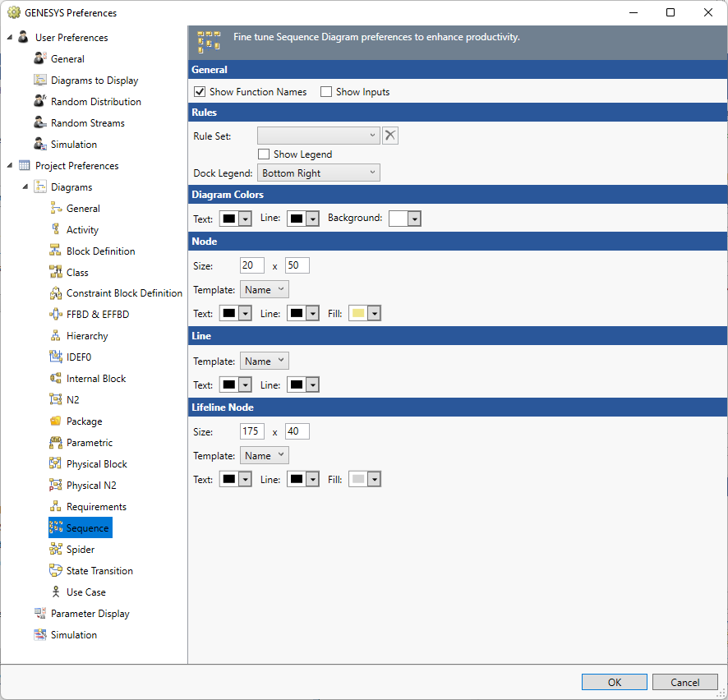Select the Spider diagram icon

[57, 549]
